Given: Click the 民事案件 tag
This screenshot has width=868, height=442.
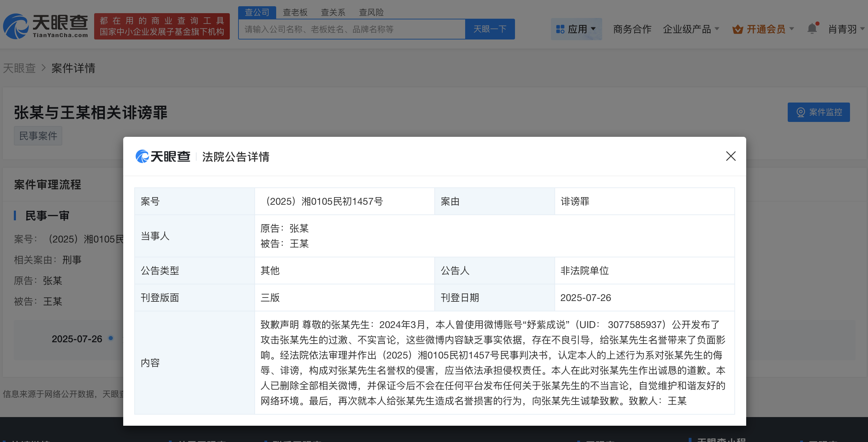Looking at the screenshot, I should pos(38,136).
